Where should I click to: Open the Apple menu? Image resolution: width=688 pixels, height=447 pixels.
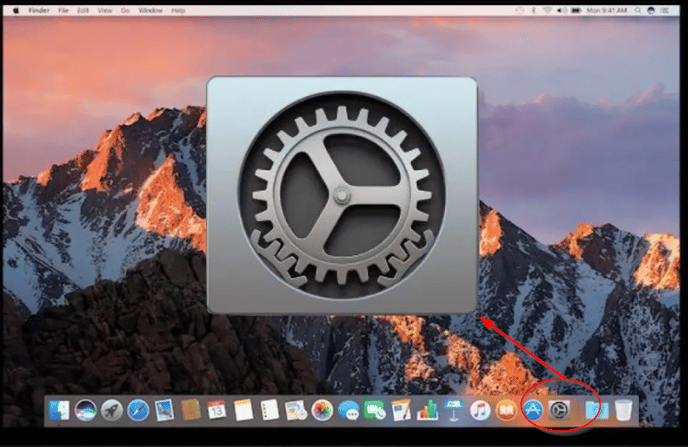16,10
